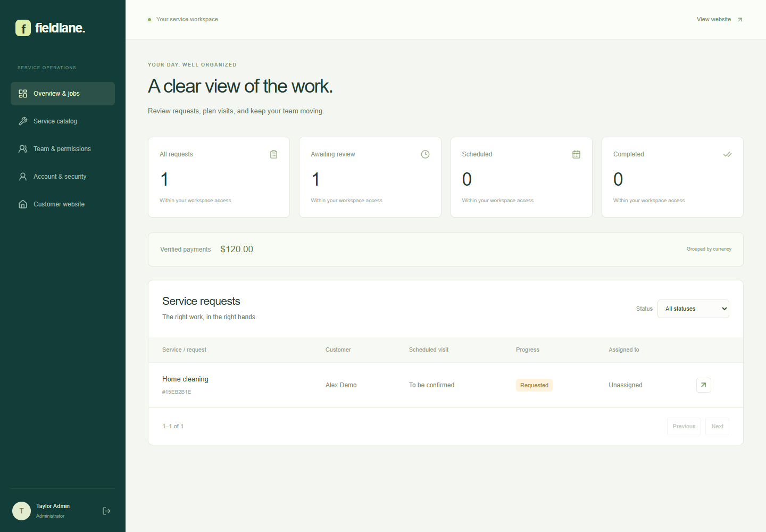Click the 1–1 of 1 pagination count
This screenshot has width=766, height=532.
pyautogui.click(x=173, y=426)
